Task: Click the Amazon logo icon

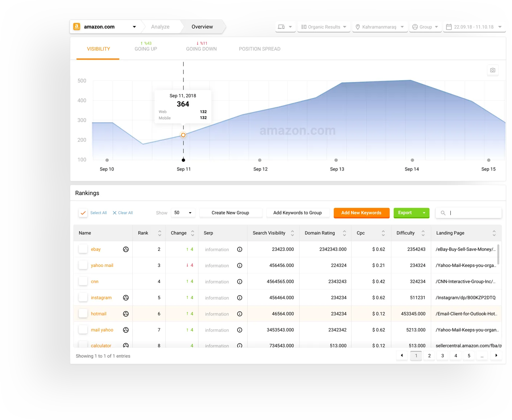Action: 77,26
